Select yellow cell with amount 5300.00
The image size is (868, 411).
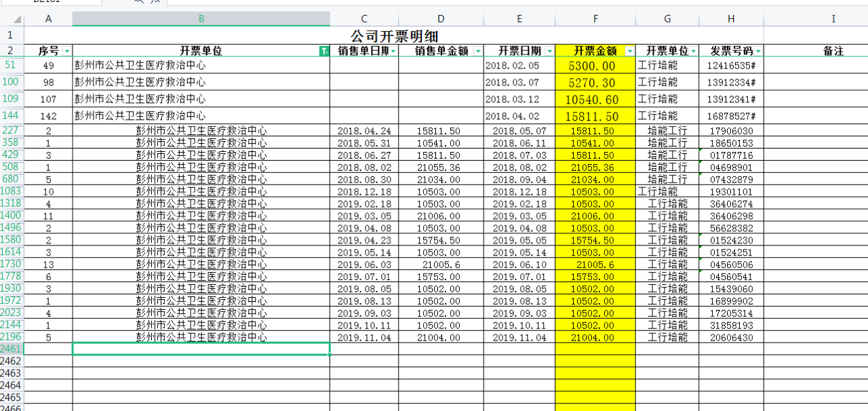(x=595, y=66)
